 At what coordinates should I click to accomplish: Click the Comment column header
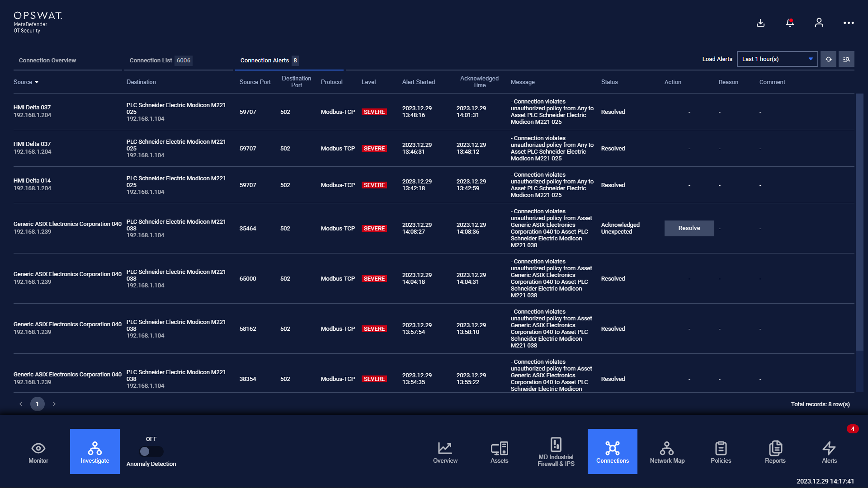(772, 82)
